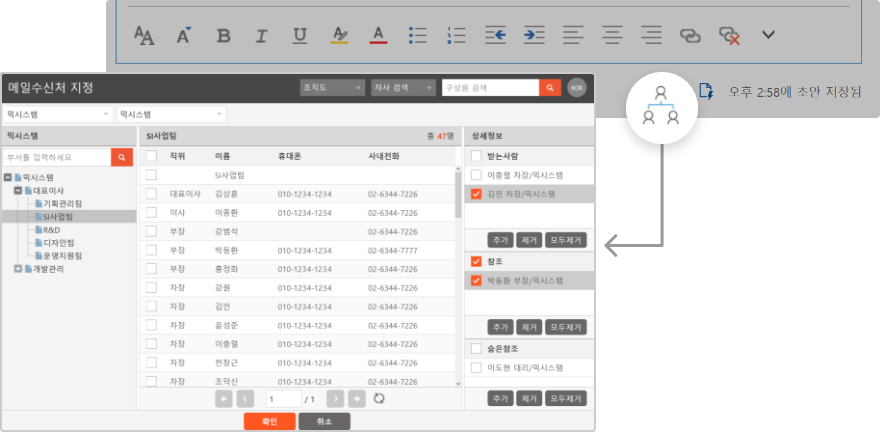Viewport: 880px width, 432px height.
Task: Select R&D in the department tree
Action: tap(52, 229)
